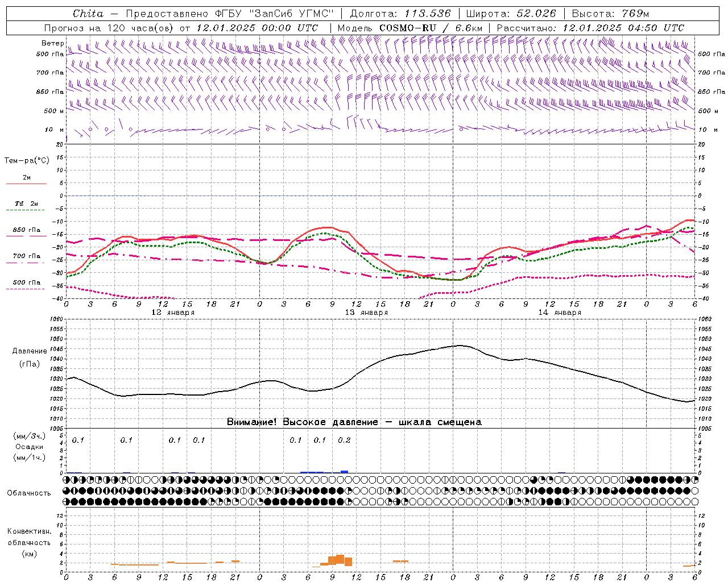Click the forecast start 12.01.2025 00:00 UTC

click(257, 28)
